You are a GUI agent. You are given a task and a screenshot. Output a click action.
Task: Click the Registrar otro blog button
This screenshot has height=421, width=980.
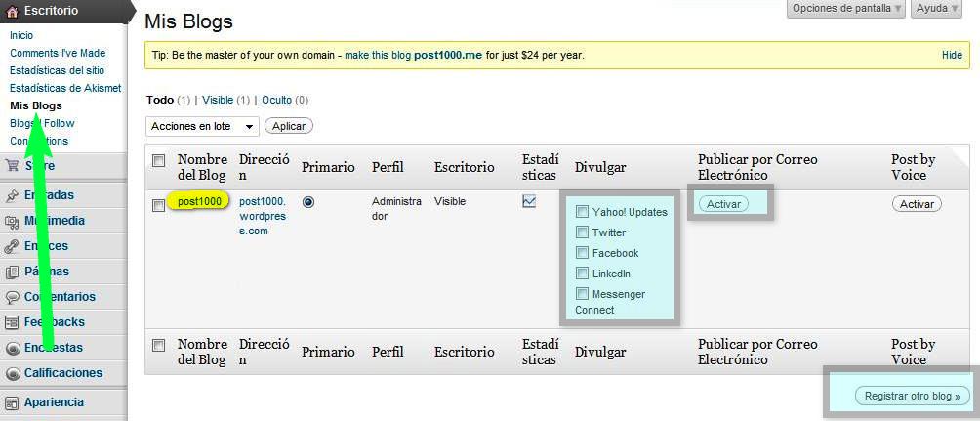point(913,396)
